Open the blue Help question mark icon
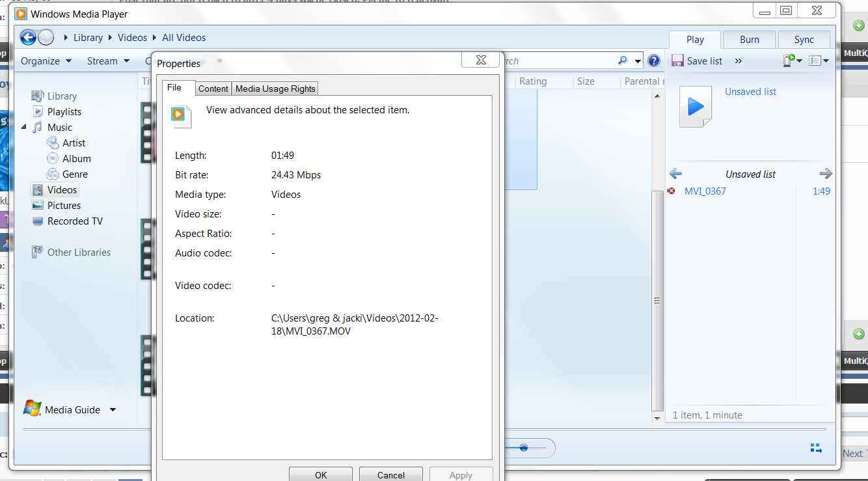The image size is (868, 481). (x=654, y=61)
